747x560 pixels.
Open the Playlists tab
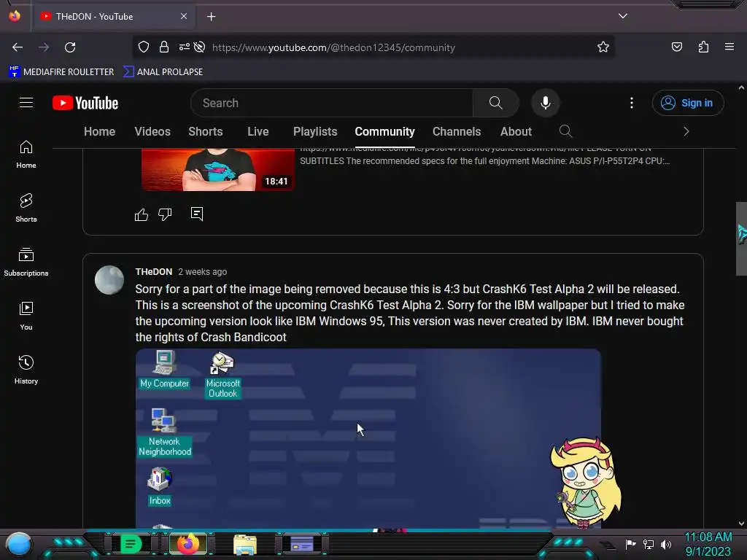coord(315,132)
